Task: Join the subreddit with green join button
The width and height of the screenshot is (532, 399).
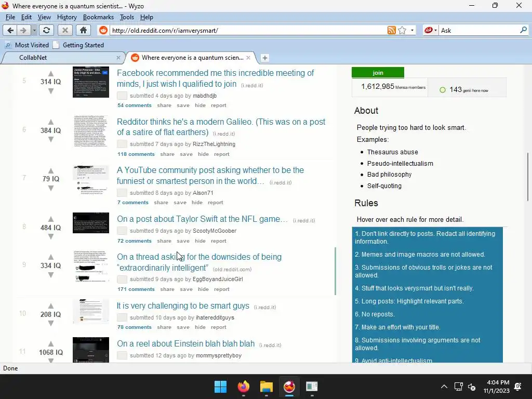Action: pos(378,73)
